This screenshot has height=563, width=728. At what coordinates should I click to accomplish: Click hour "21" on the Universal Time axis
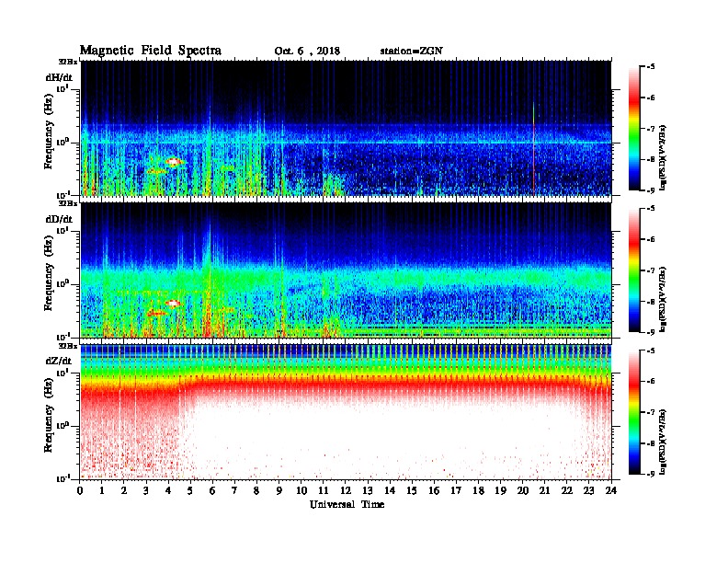coord(545,490)
